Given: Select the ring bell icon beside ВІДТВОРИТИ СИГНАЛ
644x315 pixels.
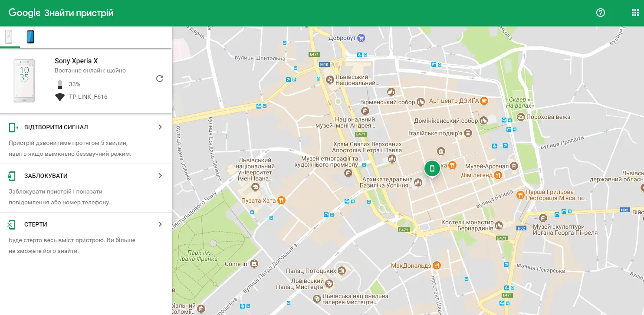Looking at the screenshot, I should click(13, 127).
